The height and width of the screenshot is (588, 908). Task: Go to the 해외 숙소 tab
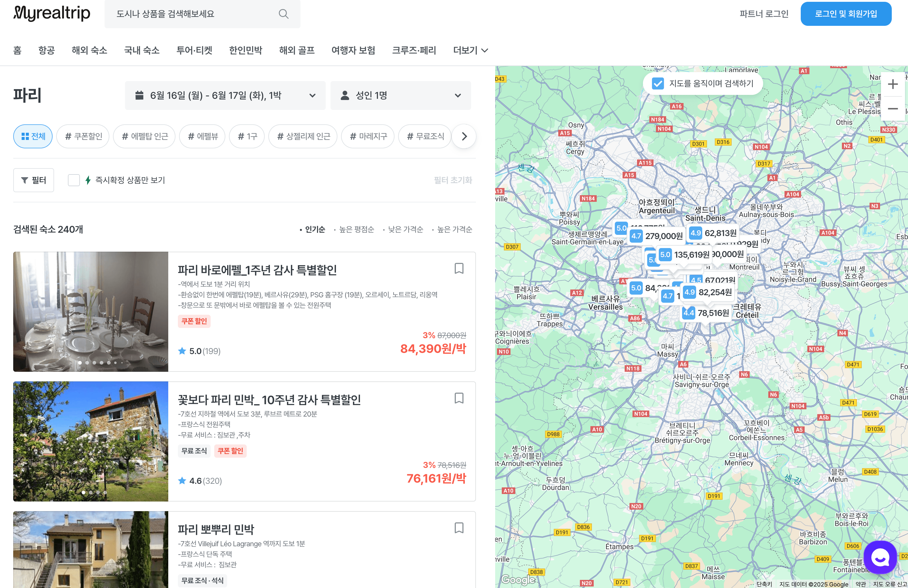(x=89, y=50)
